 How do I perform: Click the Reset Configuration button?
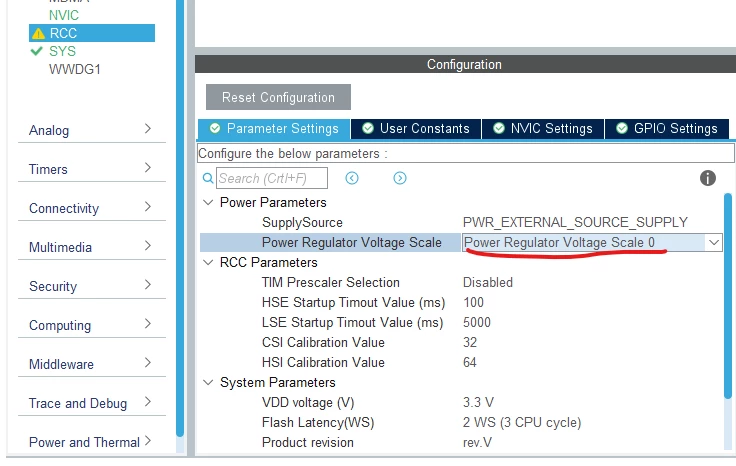[278, 97]
